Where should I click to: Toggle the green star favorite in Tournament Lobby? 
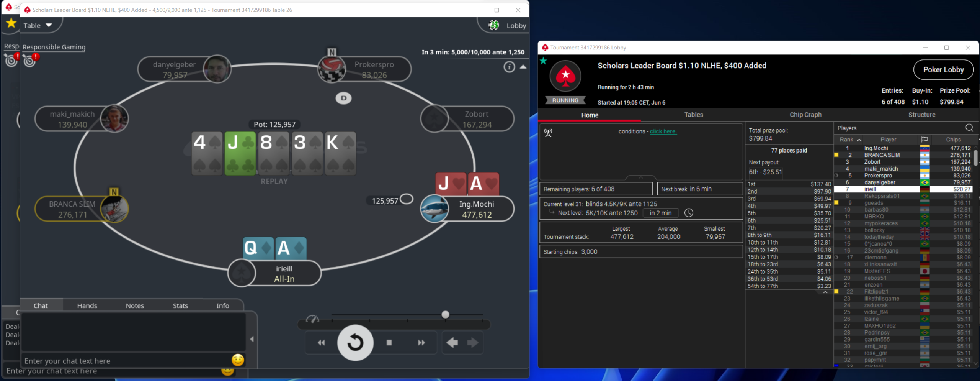point(544,61)
